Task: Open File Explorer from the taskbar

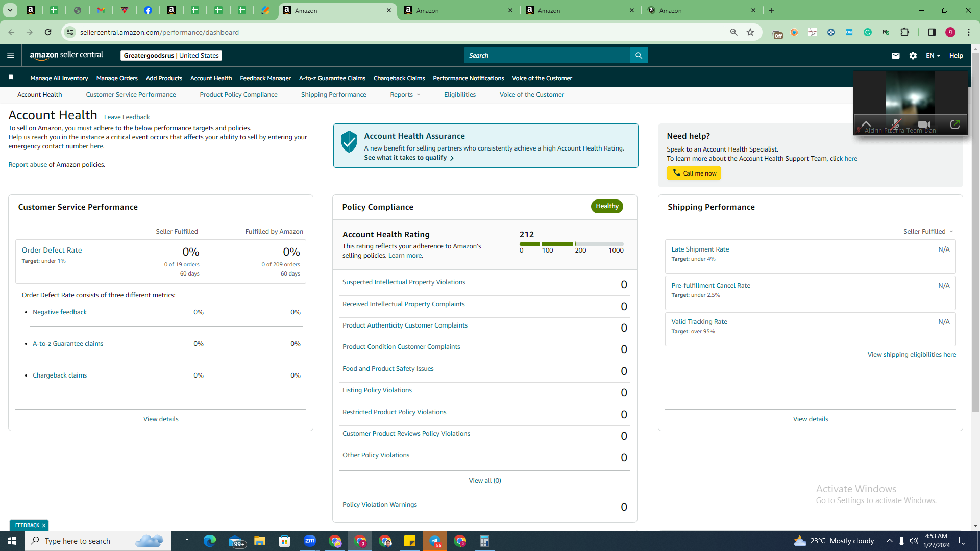Action: [260, 541]
